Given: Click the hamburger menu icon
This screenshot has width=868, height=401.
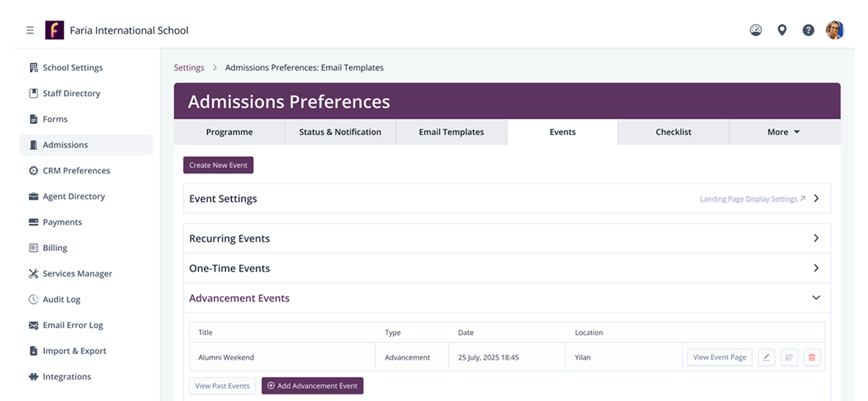Looking at the screenshot, I should pyautogui.click(x=30, y=31).
